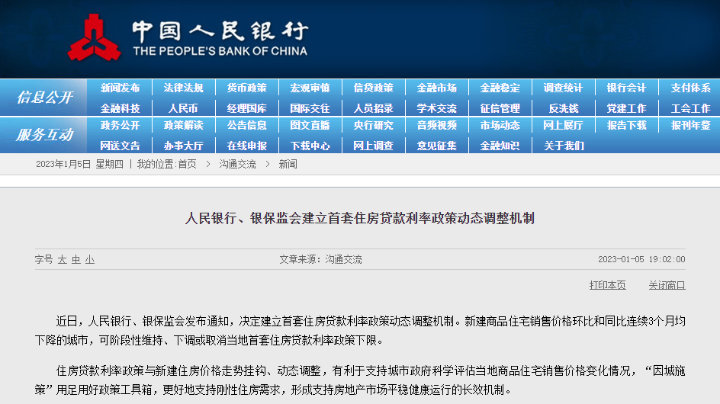The image size is (720, 404).
Task: Open 人民币 in the navigation bar
Action: [x=183, y=108]
